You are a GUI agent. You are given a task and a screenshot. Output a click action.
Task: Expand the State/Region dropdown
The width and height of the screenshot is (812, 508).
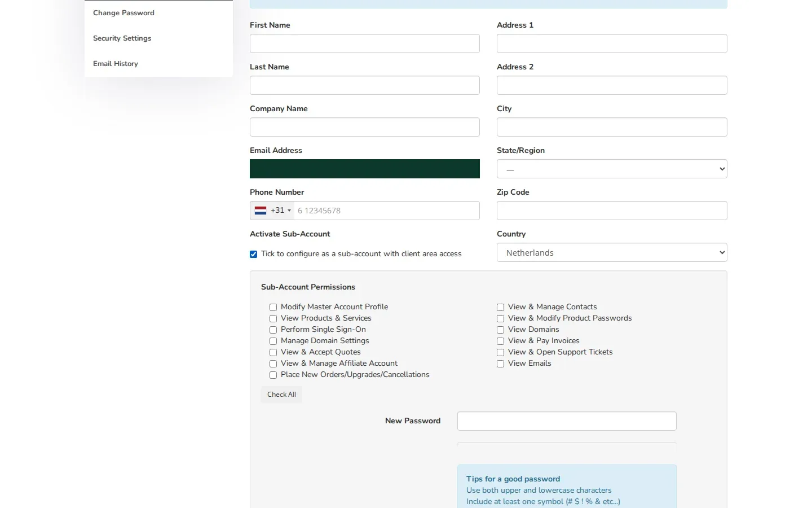pyautogui.click(x=612, y=169)
